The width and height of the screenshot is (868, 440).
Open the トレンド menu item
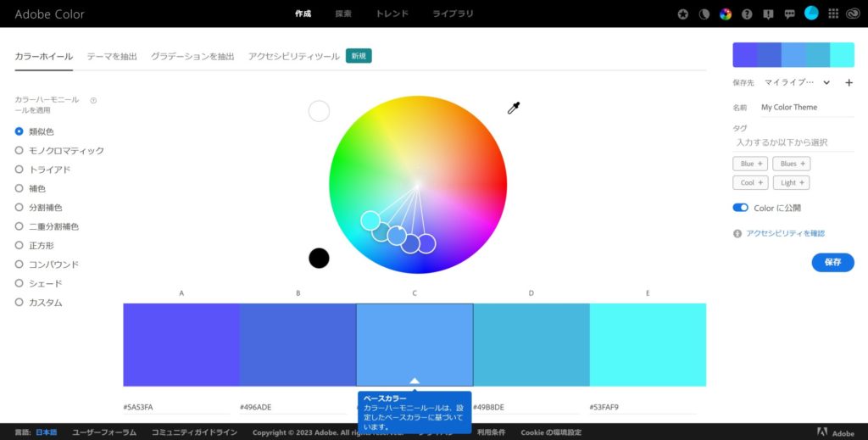(392, 14)
